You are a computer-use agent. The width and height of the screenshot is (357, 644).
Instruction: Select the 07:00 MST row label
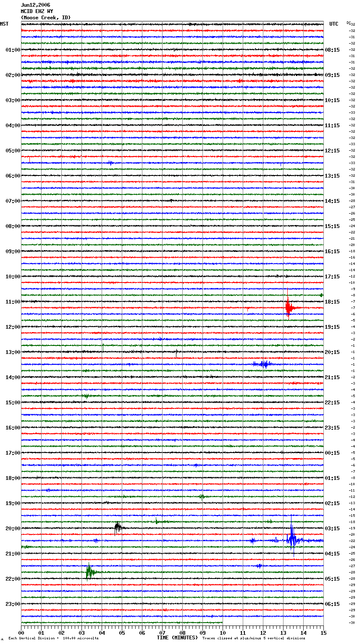pos(13,201)
